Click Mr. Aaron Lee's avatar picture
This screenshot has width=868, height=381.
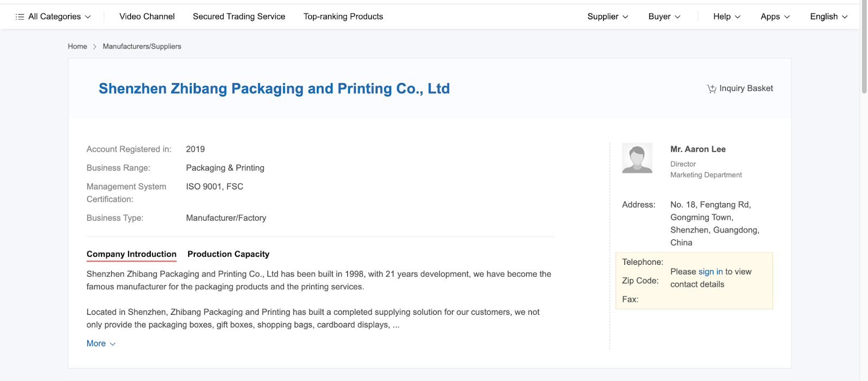tap(637, 158)
